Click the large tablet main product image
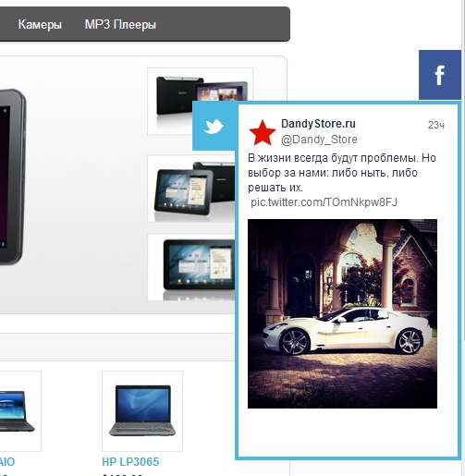Image resolution: width=465 pixels, height=476 pixels. point(12,177)
